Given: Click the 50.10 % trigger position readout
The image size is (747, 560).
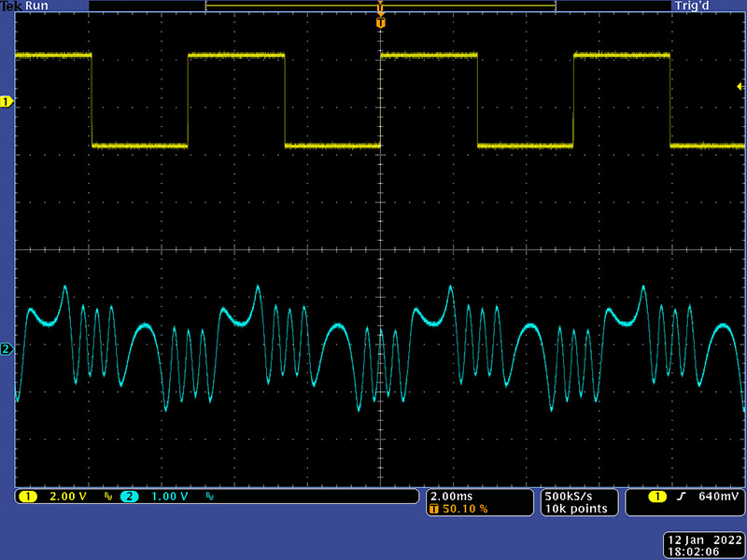Looking at the screenshot, I should click(x=465, y=509).
